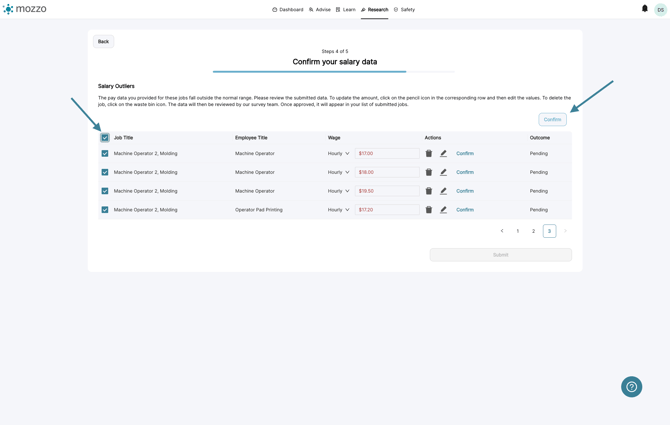The image size is (670, 425).
Task: Go to the Dashboard menu
Action: coord(288,10)
